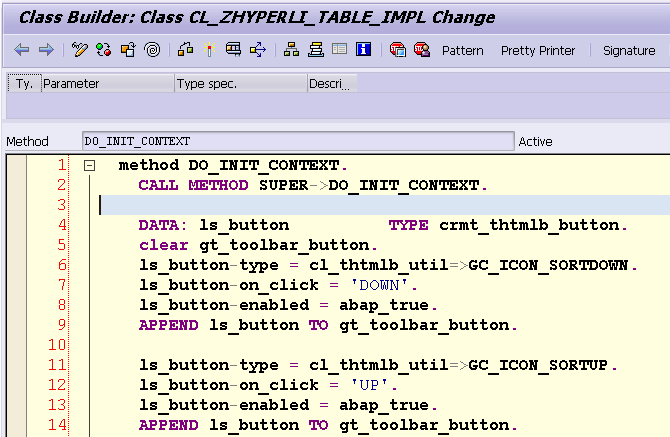This screenshot has width=670, height=437.
Task: Place cursor on empty line 3
Action: click(385, 205)
